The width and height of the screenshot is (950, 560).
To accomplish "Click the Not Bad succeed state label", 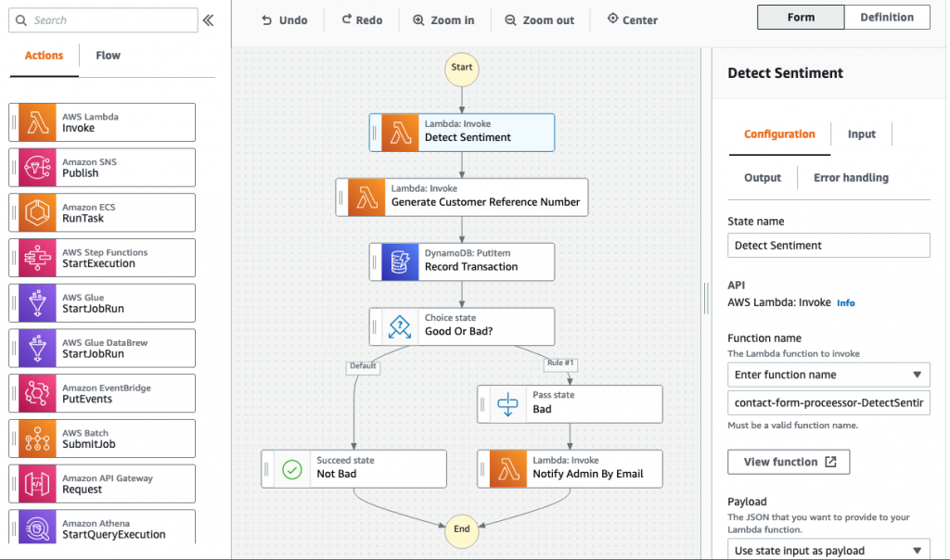I will click(x=336, y=474).
